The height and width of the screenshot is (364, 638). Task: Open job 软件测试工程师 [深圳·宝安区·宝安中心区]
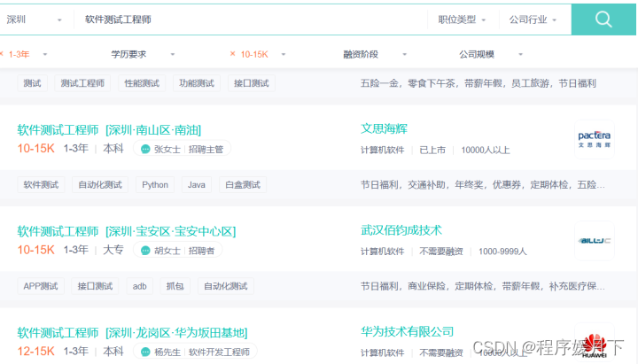coord(127,231)
